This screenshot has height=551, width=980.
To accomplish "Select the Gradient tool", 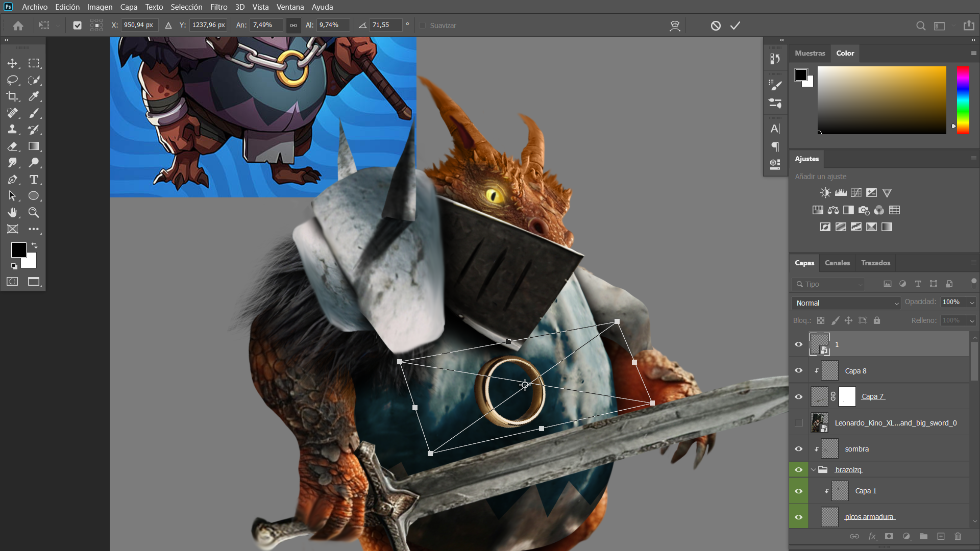I will (34, 146).
